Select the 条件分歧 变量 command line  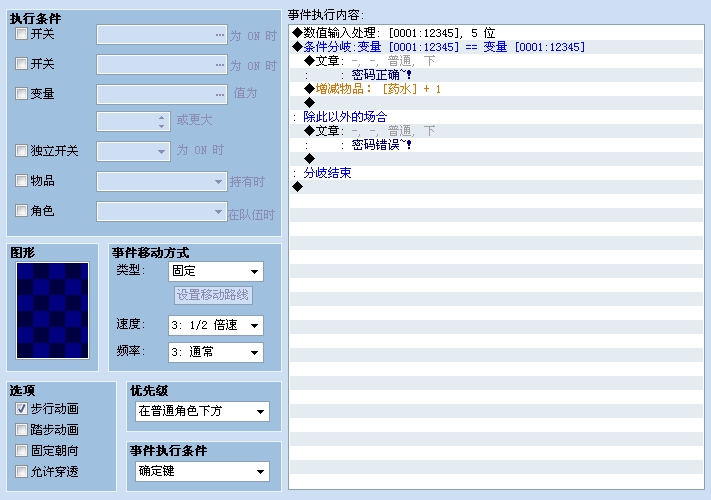coord(496,47)
